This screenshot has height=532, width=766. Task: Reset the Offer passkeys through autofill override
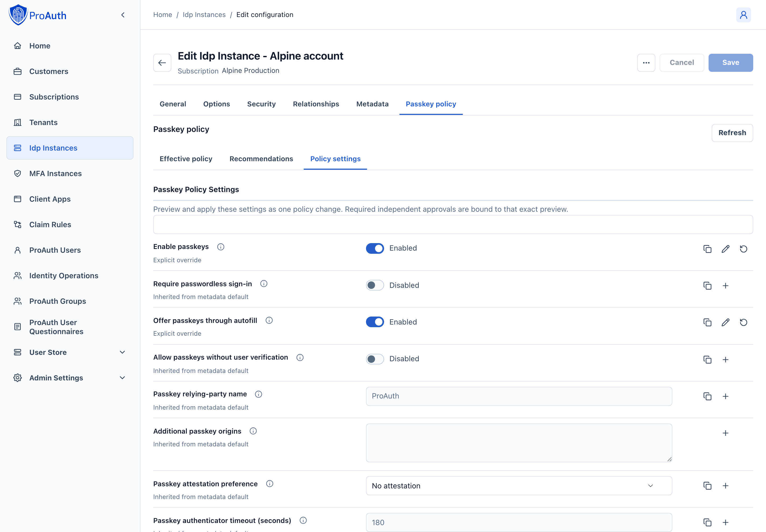[743, 322]
